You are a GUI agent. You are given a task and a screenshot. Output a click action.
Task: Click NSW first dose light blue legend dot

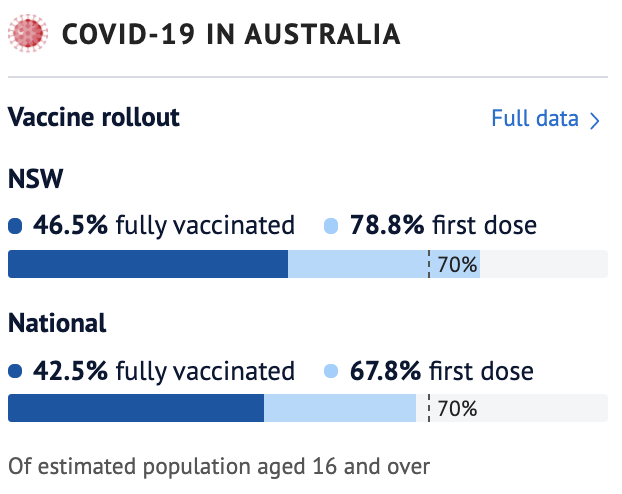331,226
